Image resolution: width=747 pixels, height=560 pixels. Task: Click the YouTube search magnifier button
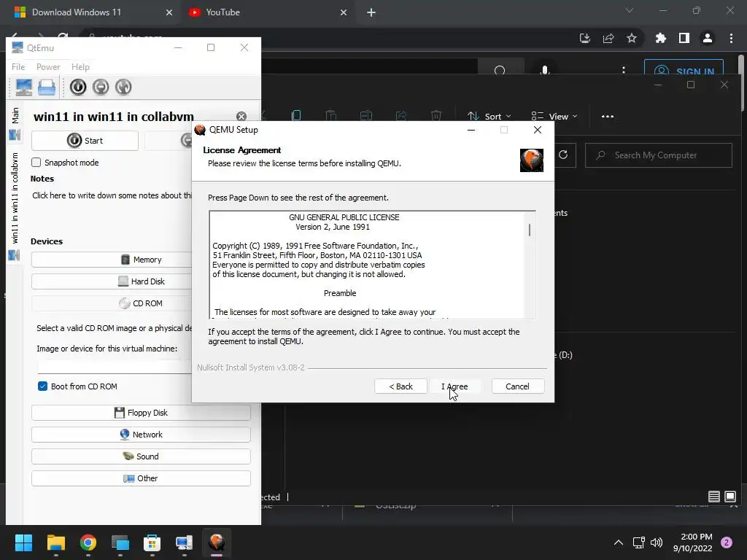pos(500,69)
